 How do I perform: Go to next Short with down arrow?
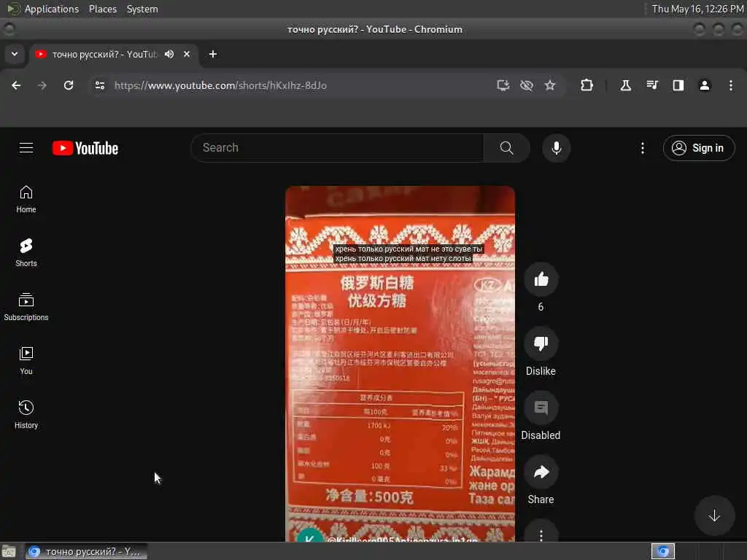[x=713, y=516]
